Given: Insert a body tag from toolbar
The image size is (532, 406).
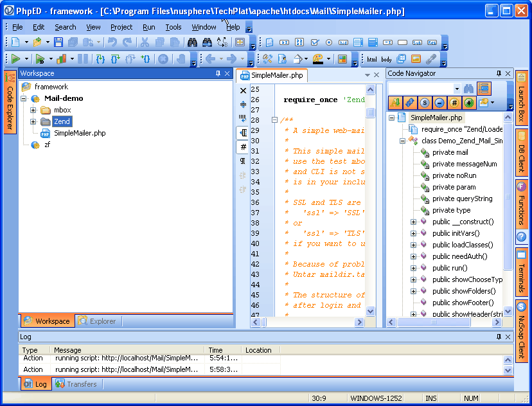Looking at the screenshot, I should click(386, 59).
